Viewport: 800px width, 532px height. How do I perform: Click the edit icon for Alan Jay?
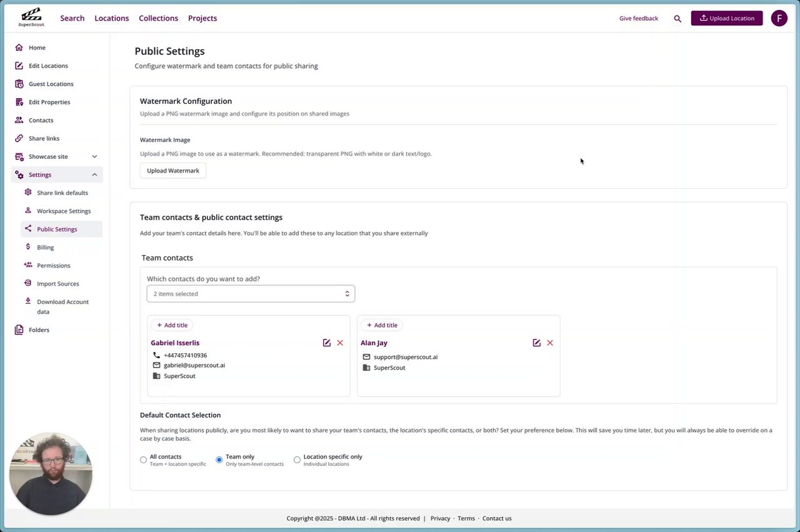(x=536, y=343)
